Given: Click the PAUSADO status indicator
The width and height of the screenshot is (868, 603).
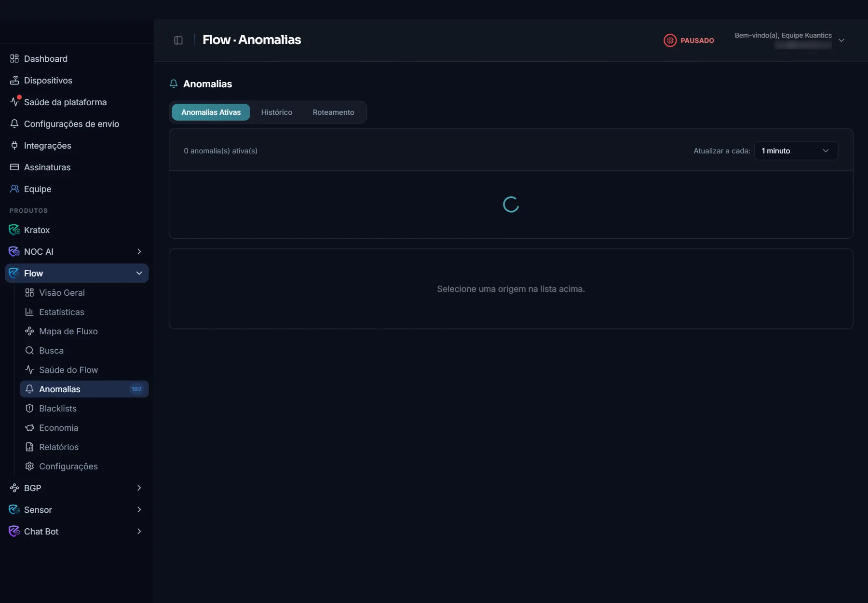Looking at the screenshot, I should click(689, 41).
